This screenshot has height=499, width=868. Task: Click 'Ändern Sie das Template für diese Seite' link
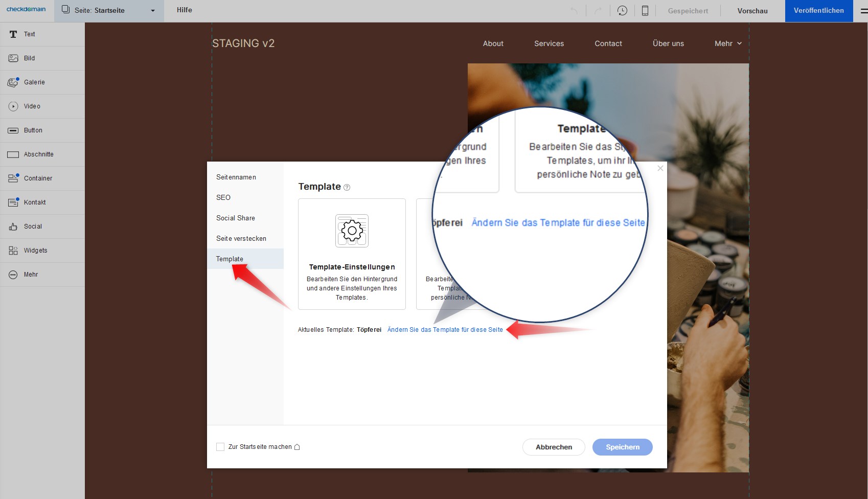click(x=445, y=330)
